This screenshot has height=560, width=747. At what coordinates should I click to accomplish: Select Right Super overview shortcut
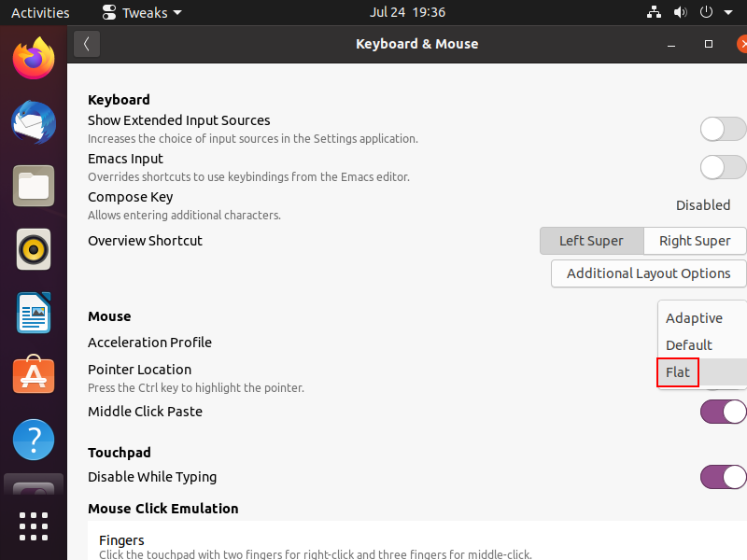point(695,241)
